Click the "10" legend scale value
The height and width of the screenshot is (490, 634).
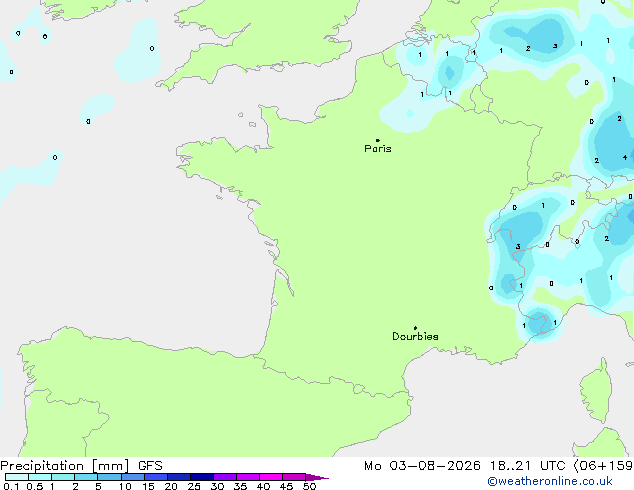click(x=125, y=486)
